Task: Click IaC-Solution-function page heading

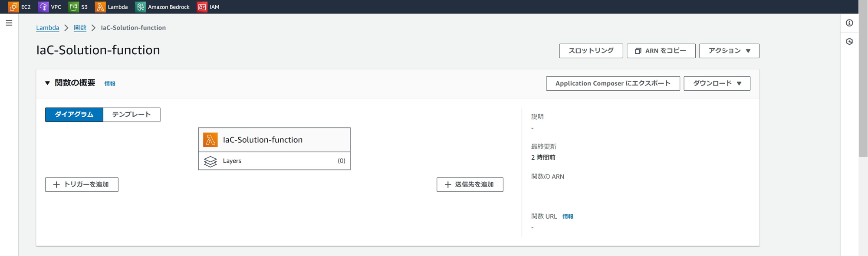Action: 98,50
